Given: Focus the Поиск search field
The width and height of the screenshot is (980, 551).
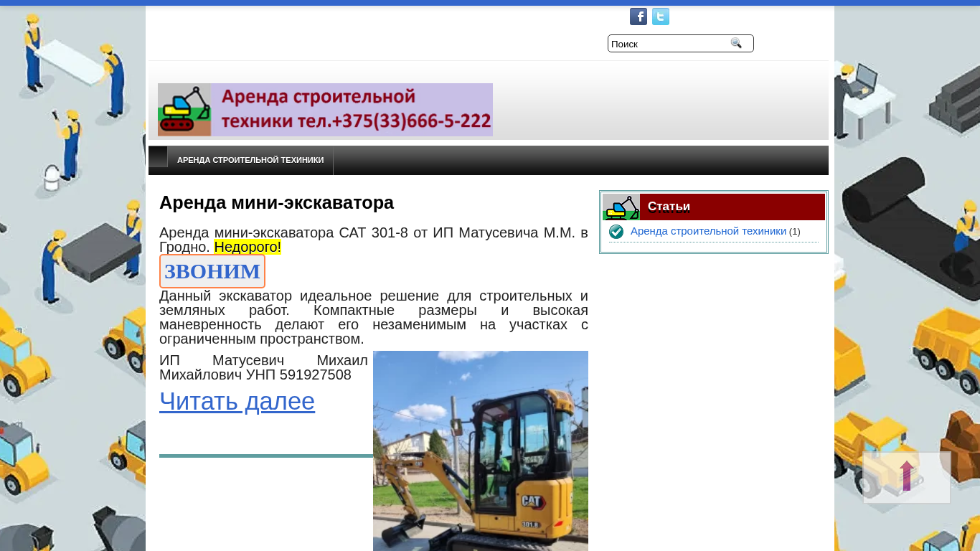Looking at the screenshot, I should click(669, 44).
